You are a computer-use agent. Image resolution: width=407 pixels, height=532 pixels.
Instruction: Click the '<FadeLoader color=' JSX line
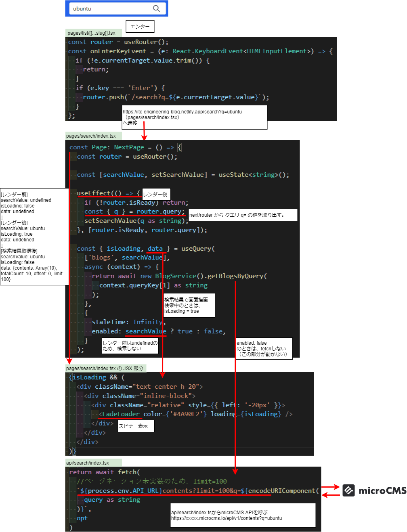(196, 414)
